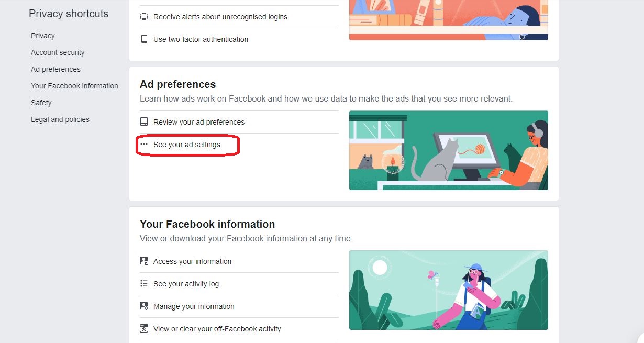
Task: Click the mobile icon beside two-factor authentication
Action: pyautogui.click(x=144, y=39)
